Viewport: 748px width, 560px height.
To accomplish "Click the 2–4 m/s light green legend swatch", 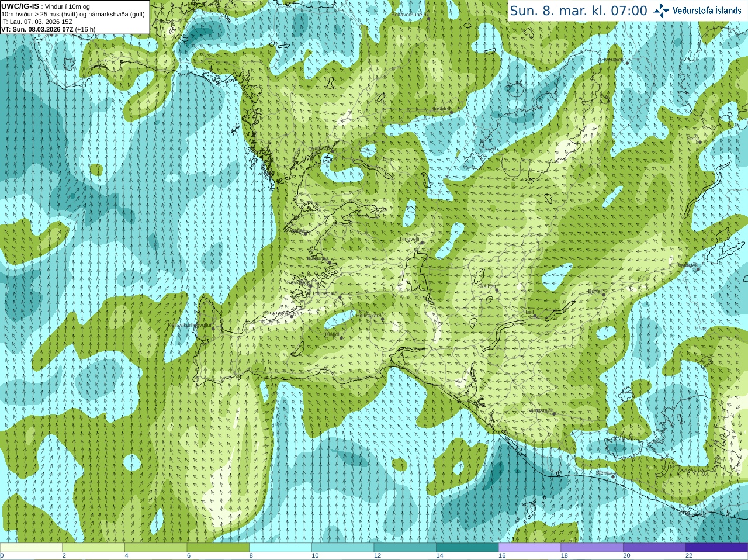I will click(x=93, y=548).
